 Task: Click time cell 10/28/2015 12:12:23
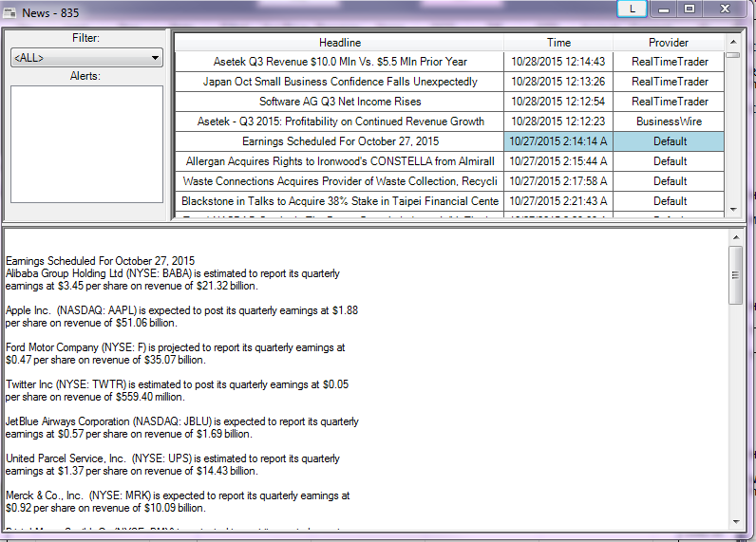(558, 121)
